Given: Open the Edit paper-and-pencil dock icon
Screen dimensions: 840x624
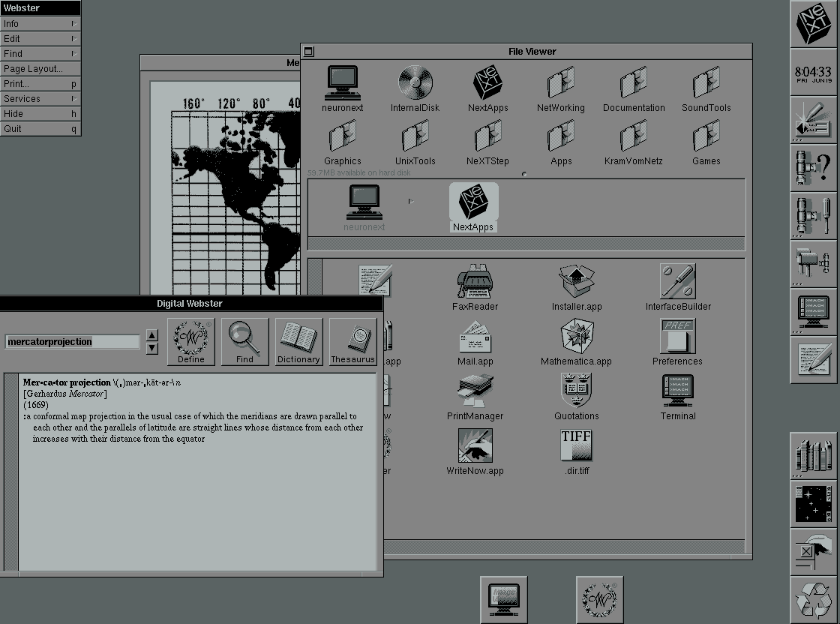Looking at the screenshot, I should click(813, 358).
